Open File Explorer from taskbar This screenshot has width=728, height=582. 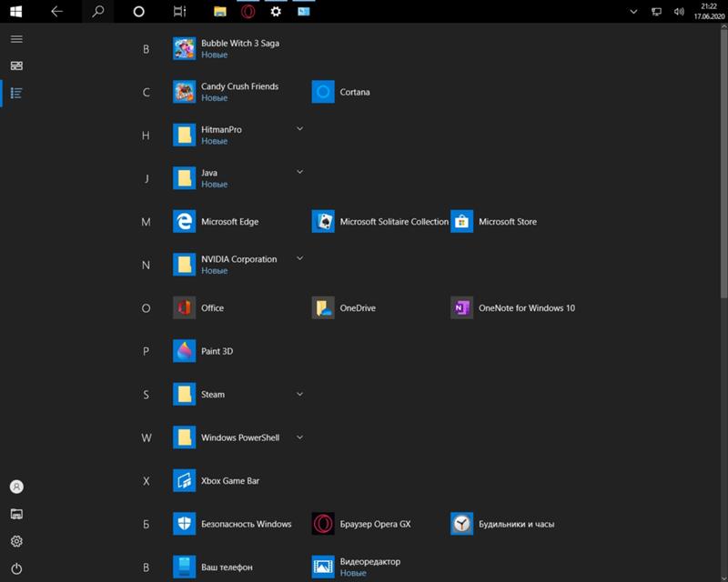pos(220,12)
